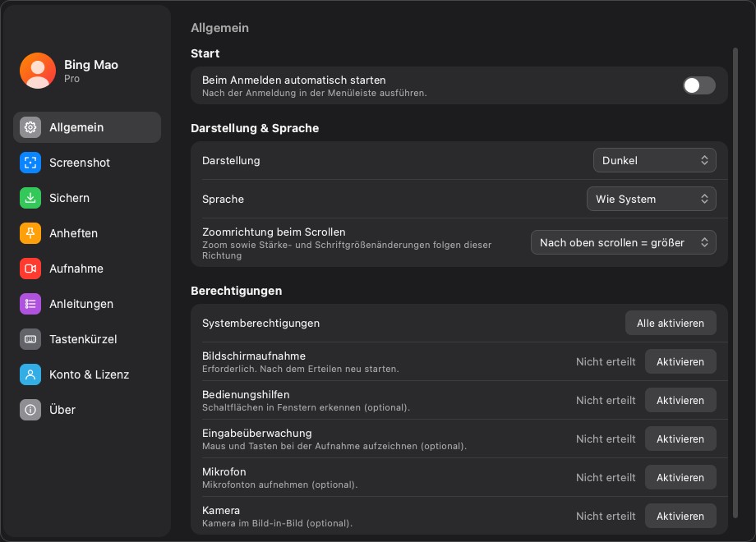Click the Eingabeüberwachung label
The image size is (756, 542).
pyautogui.click(x=257, y=433)
